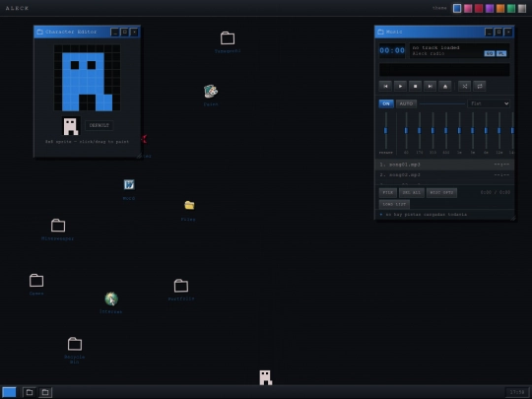
Task: Select the blue theme swatch
Action: pos(457,9)
